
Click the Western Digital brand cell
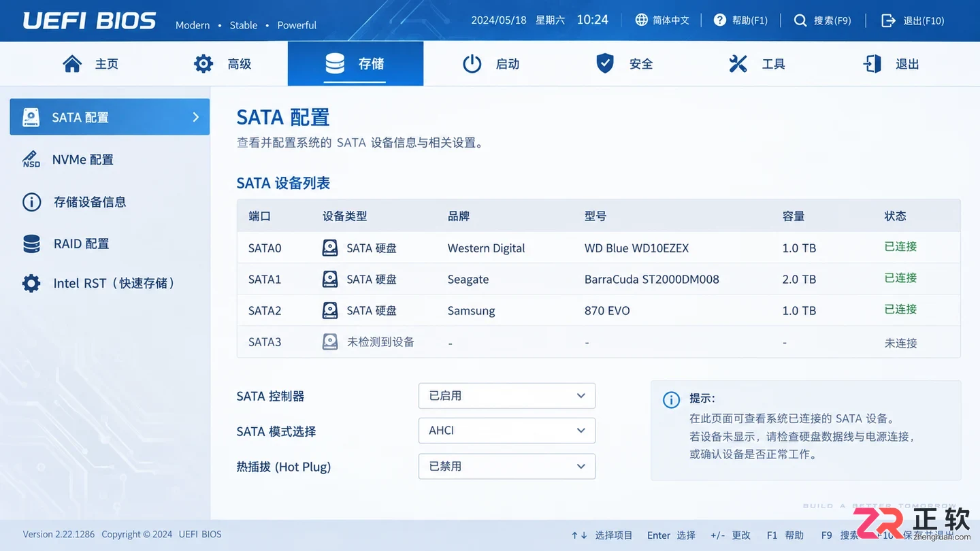tap(486, 248)
